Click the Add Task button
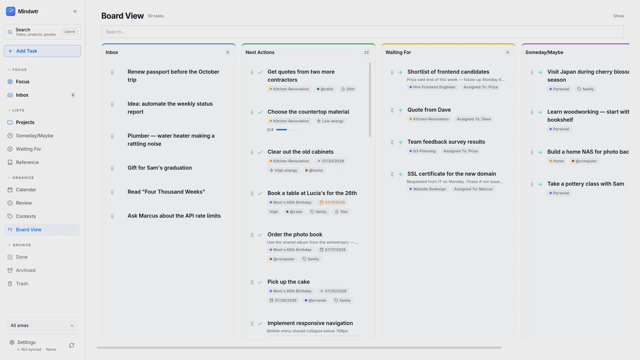The width and height of the screenshot is (640, 360). coord(42,51)
